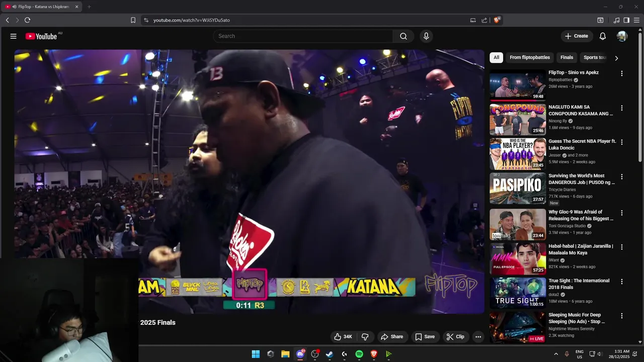Select the All filter chip
The image size is (644, 362).
(496, 57)
